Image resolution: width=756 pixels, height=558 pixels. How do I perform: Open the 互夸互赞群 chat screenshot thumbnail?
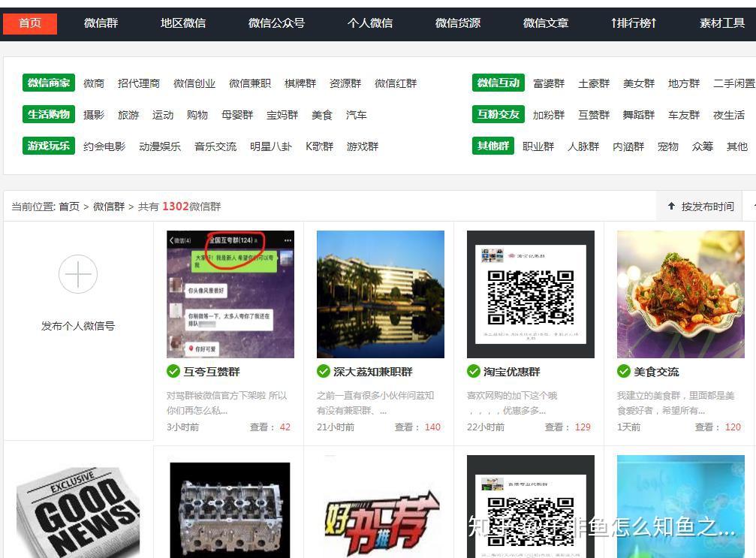(x=230, y=294)
